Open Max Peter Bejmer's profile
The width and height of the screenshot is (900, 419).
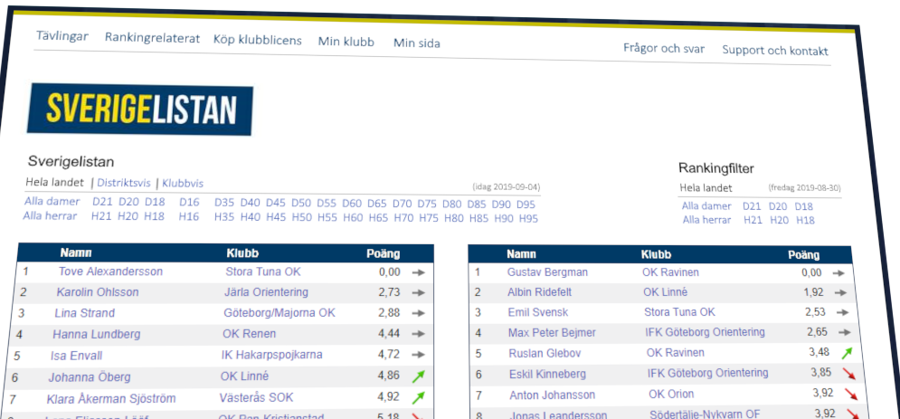click(552, 333)
